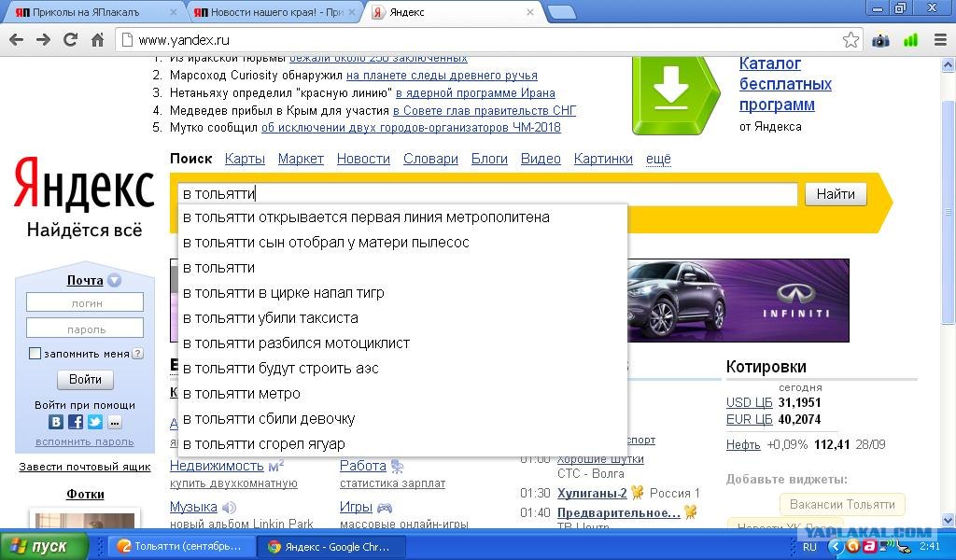Select suggestion в тольятти будут строить аэс
Viewport: 956px width, 560px height.
(x=402, y=369)
